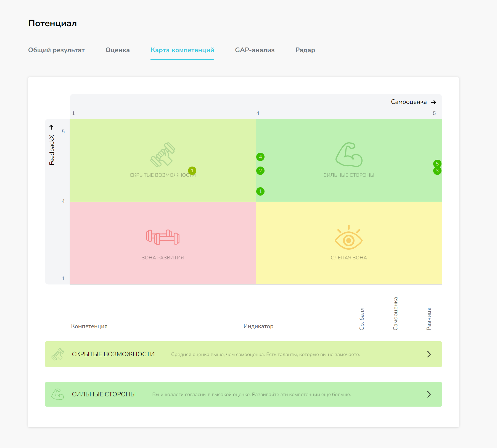Click the hand-with-dumbbell icon in the Скрытые возможности quadrant
Screen dimensions: 497x448
point(163,155)
